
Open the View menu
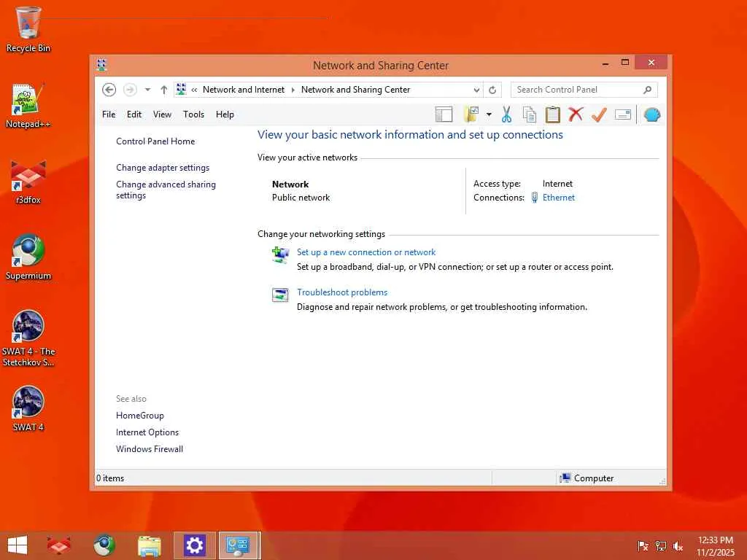tap(162, 114)
